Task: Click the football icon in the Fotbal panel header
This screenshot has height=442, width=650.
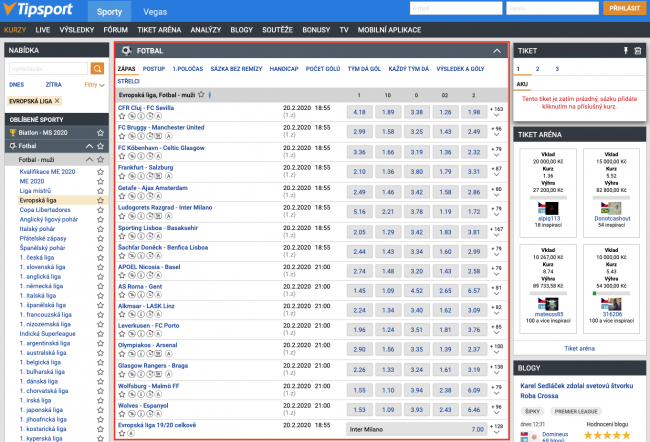Action: tap(126, 50)
